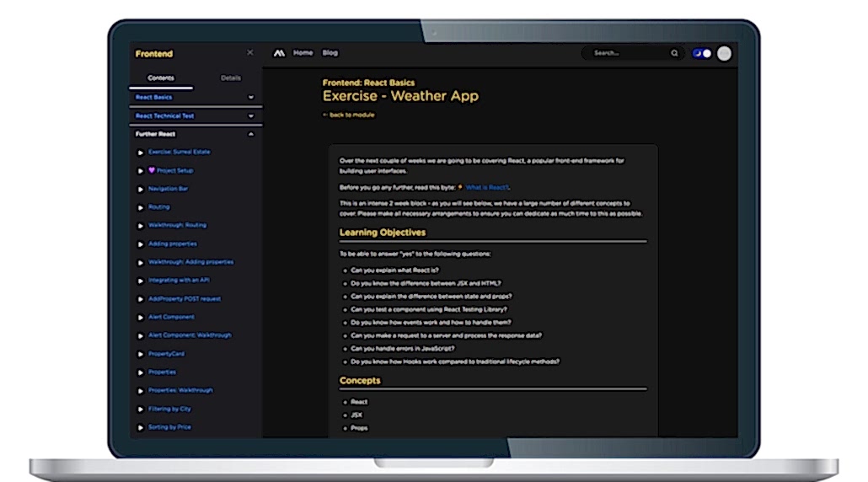Click play icon beside Exercise: Surreal Estate
868x482 pixels.
(x=141, y=153)
